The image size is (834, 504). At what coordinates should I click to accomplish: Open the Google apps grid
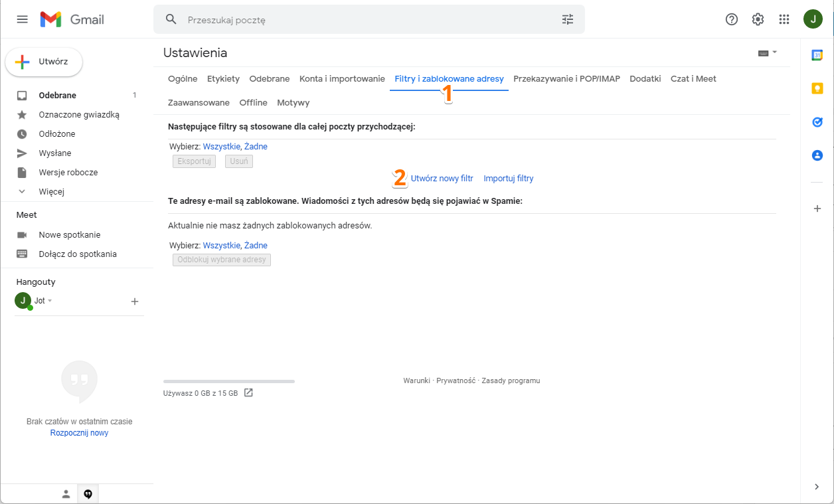point(784,19)
